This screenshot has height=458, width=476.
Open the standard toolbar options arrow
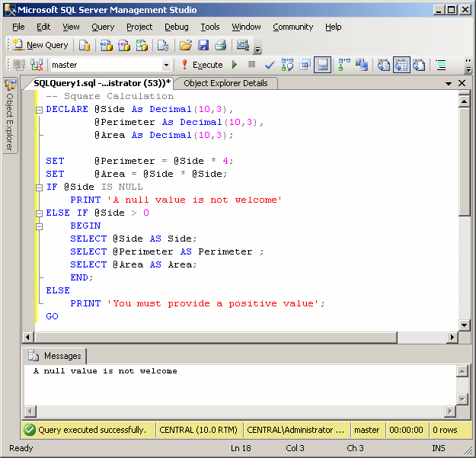click(x=257, y=50)
